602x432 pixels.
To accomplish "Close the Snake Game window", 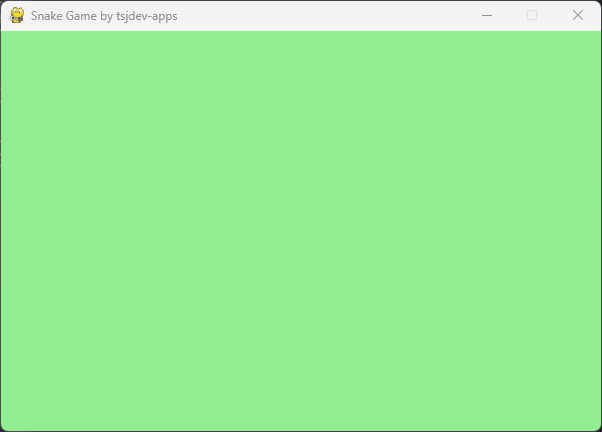I will click(578, 15).
